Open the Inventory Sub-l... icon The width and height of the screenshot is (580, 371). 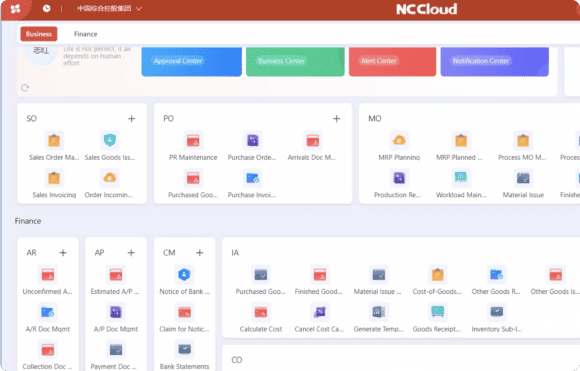point(496,312)
